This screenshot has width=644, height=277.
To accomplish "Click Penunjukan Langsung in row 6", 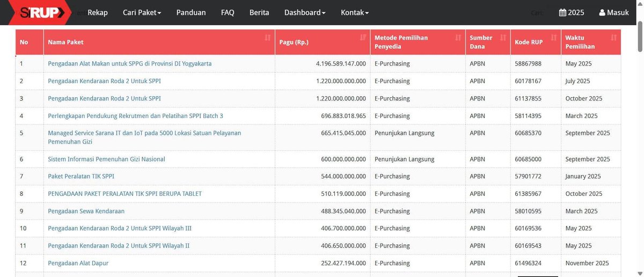I will coord(405,159).
